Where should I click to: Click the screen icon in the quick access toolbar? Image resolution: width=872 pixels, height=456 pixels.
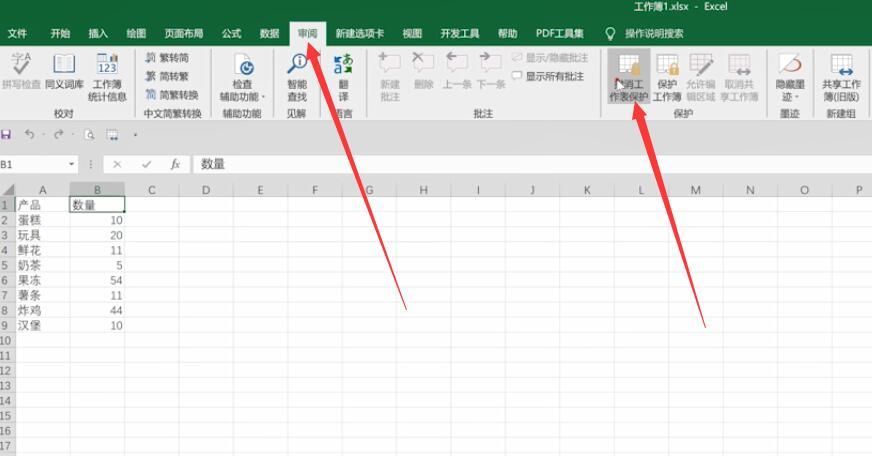click(x=112, y=135)
